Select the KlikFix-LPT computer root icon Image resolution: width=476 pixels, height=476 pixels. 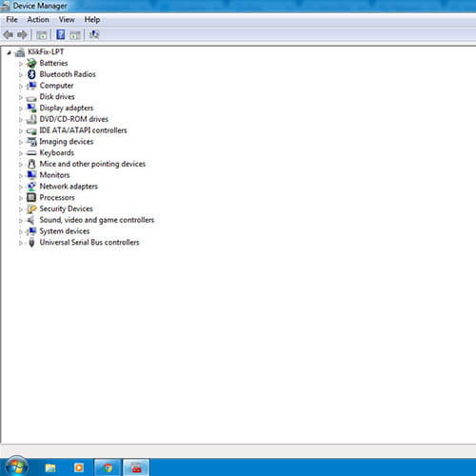point(20,52)
